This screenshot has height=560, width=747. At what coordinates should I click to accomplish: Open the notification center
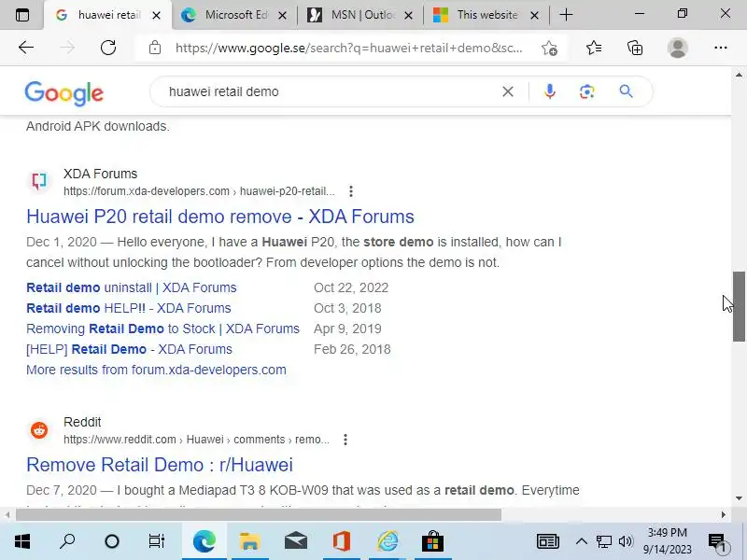tap(718, 542)
